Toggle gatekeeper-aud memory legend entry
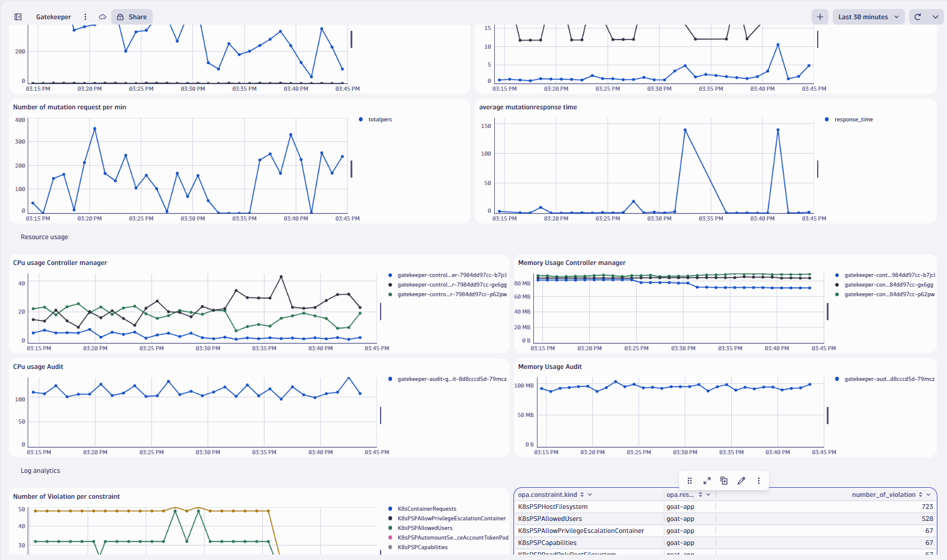Screen dimensions: 947x560 click(885, 379)
